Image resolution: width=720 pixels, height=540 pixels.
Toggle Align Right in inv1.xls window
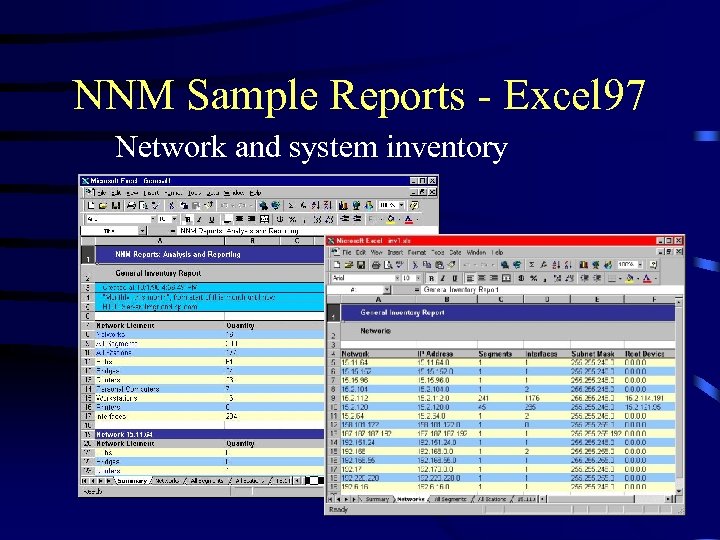pyautogui.click(x=494, y=278)
